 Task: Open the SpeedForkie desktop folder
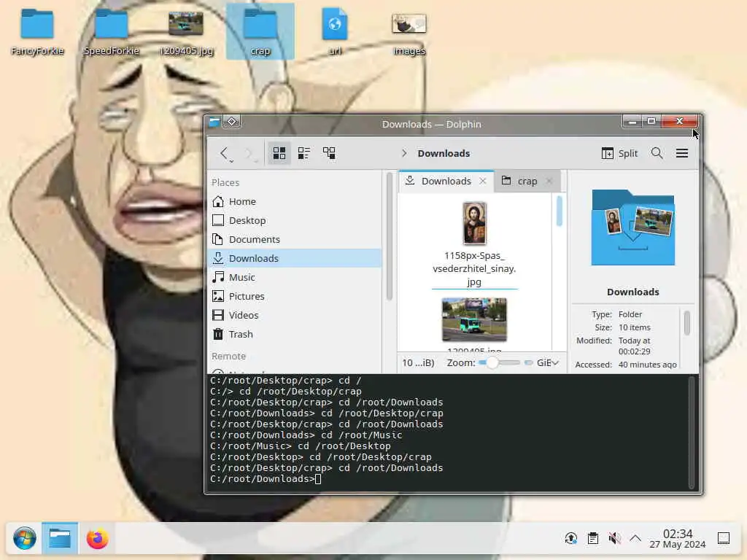point(111,32)
